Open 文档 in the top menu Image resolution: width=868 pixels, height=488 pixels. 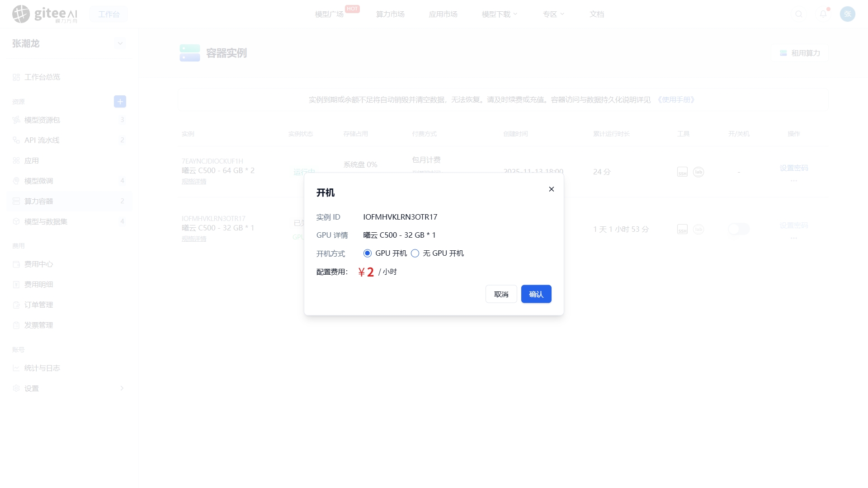coord(597,14)
